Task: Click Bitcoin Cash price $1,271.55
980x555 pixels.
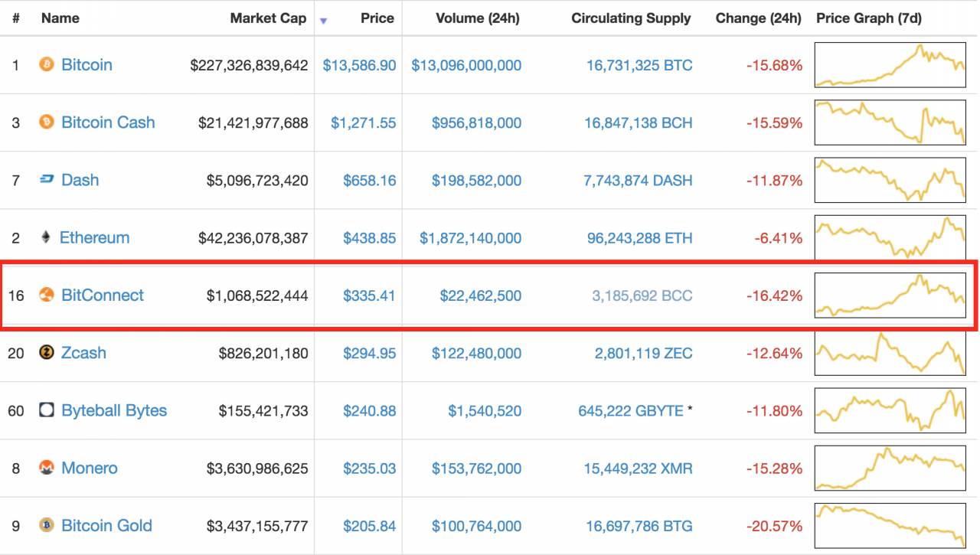Action: (x=364, y=122)
